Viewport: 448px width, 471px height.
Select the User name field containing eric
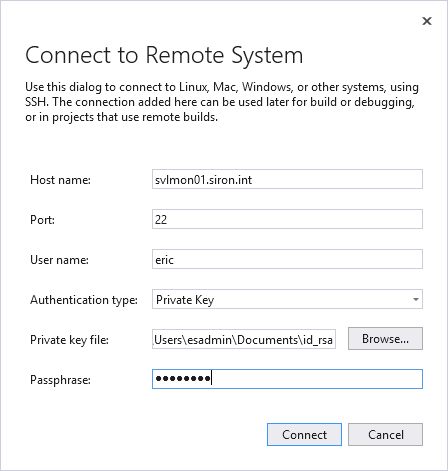[x=287, y=259]
